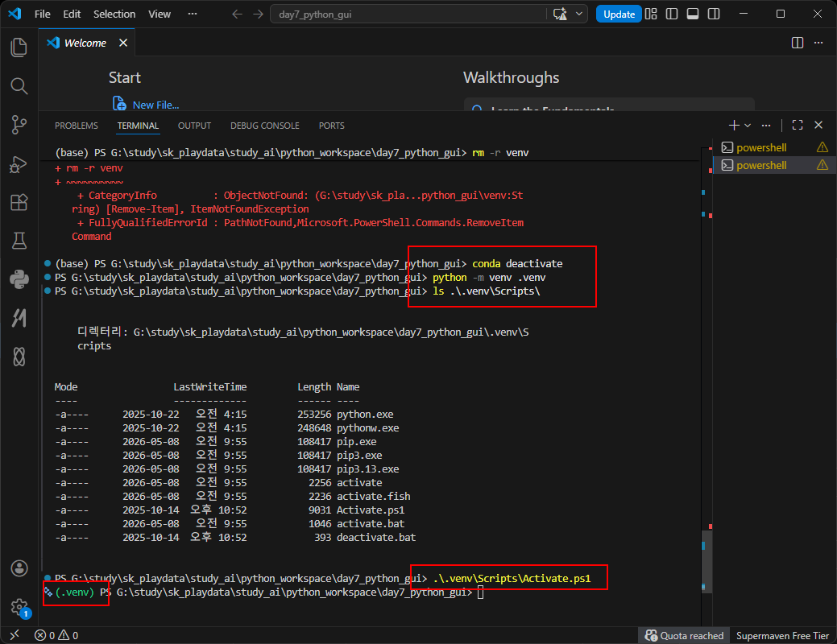This screenshot has height=644, width=837.
Task: Open the Copilot chat dropdown arrow
Action: click(x=579, y=14)
